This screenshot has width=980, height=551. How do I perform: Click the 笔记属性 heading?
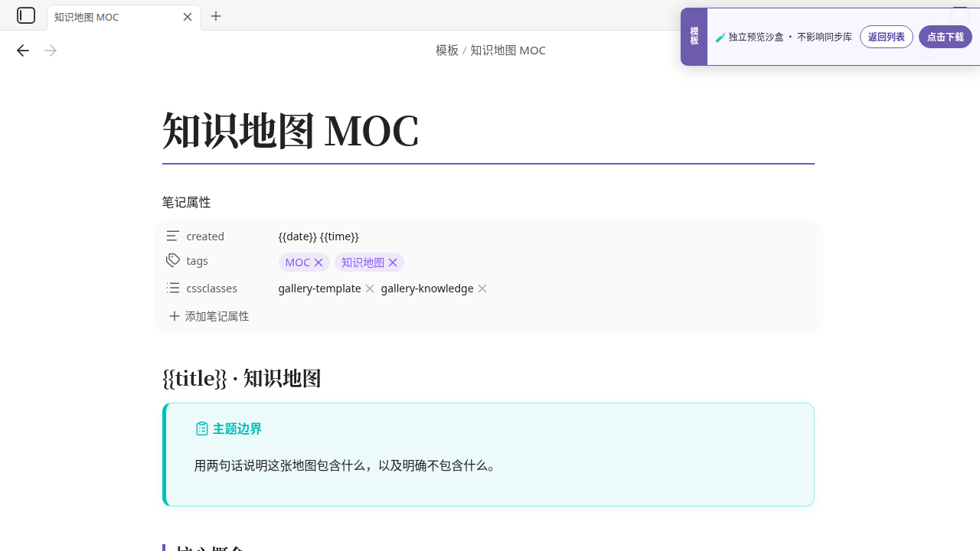point(186,203)
